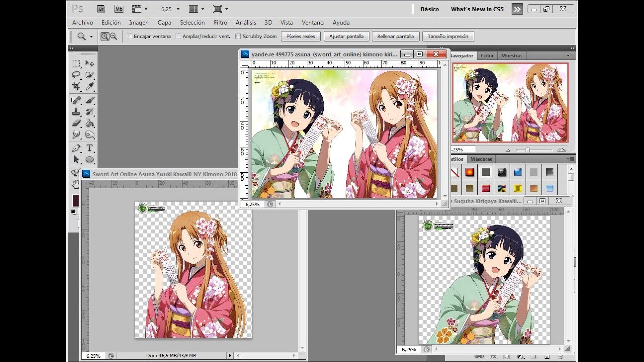644x362 pixels.
Task: Select the Hand tool
Action: [x=76, y=184]
